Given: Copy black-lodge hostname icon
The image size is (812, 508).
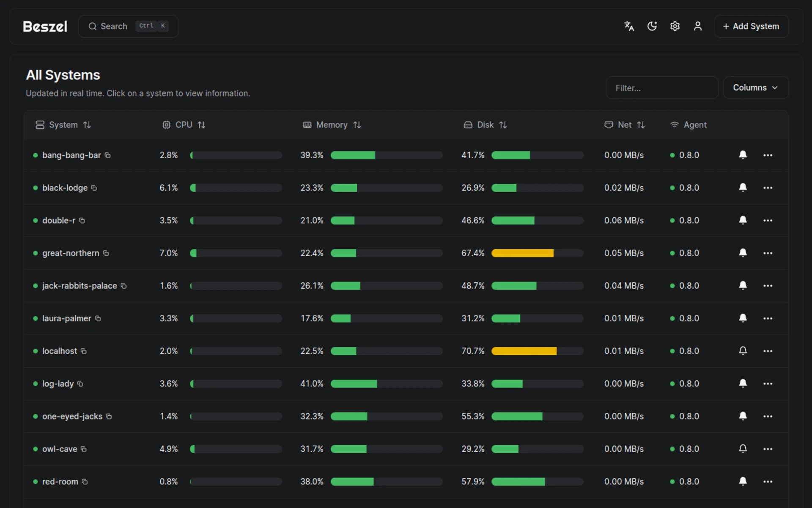Looking at the screenshot, I should click(x=94, y=188).
